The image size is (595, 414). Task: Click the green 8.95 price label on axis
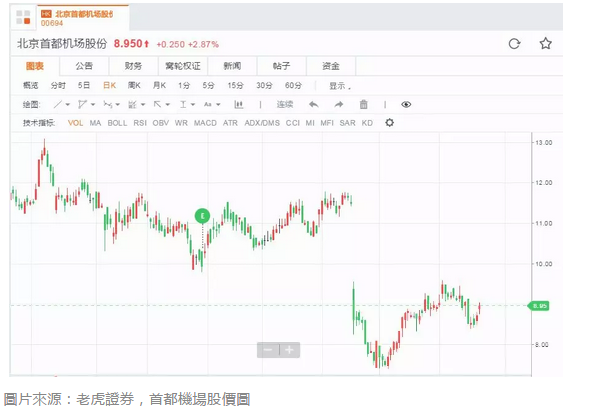[x=538, y=305]
